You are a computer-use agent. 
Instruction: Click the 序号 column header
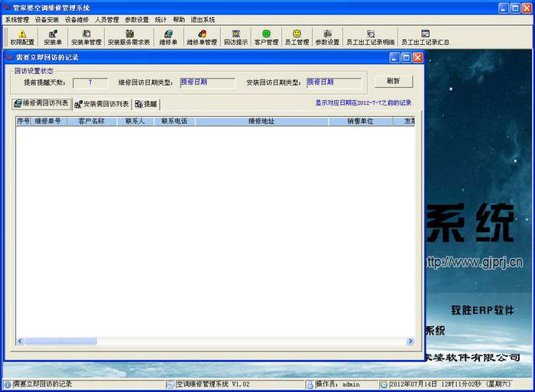[23, 121]
